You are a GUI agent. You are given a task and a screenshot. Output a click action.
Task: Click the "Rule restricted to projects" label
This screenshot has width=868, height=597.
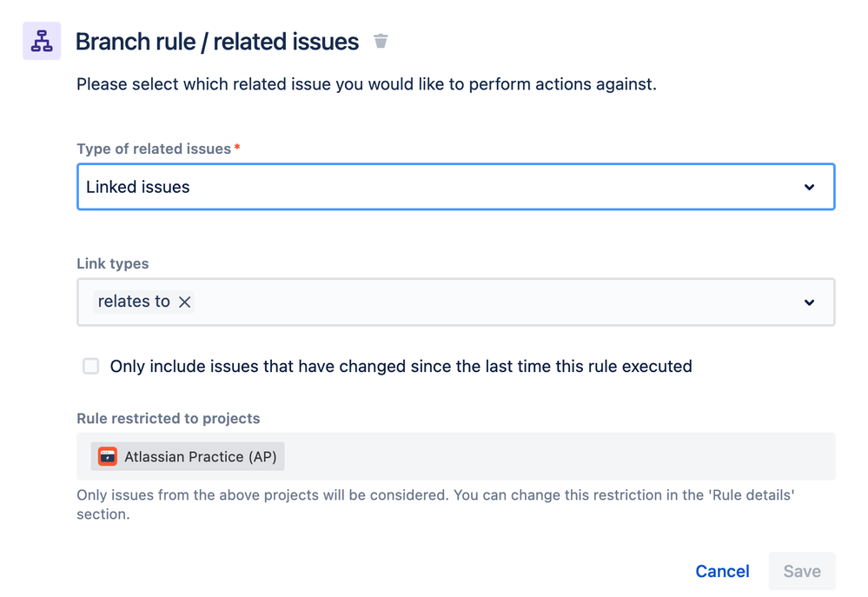169,418
